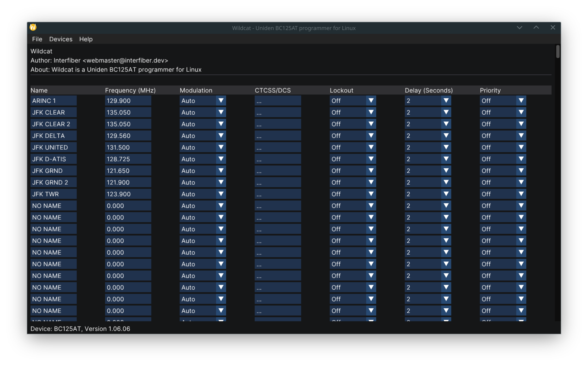Edit the 129.560 frequency field
The width and height of the screenshot is (588, 366).
point(128,135)
